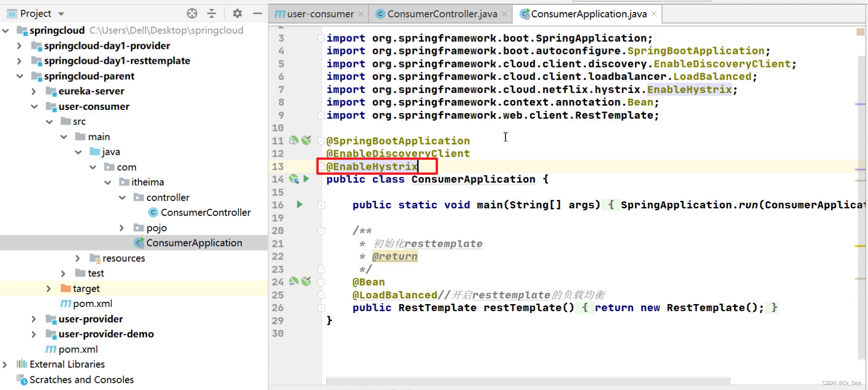The image size is (868, 390).
Task: Open the Project view dropdown arrow
Action: (61, 14)
